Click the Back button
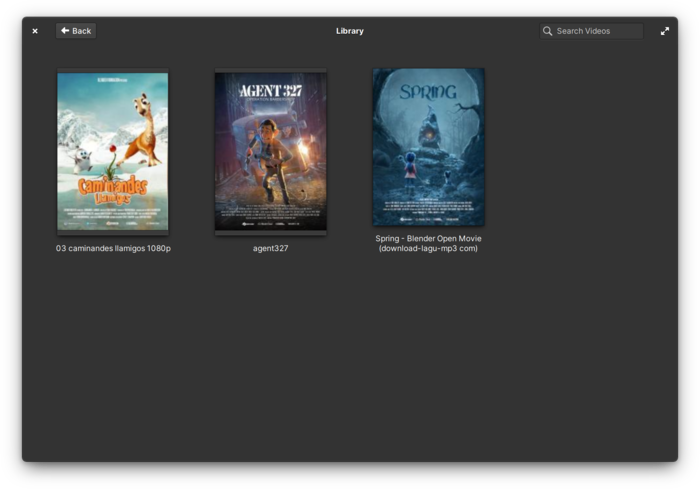 [x=76, y=31]
